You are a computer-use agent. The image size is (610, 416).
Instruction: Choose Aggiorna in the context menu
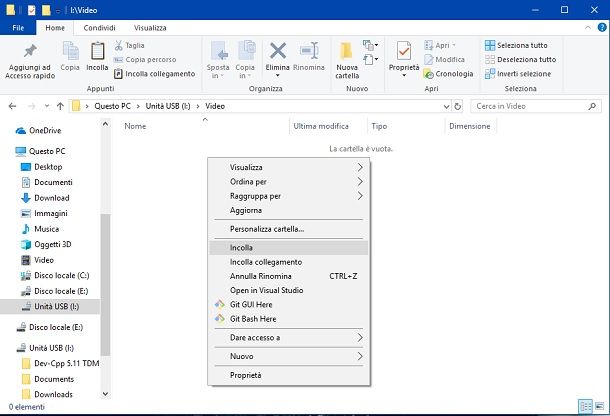pyautogui.click(x=289, y=210)
